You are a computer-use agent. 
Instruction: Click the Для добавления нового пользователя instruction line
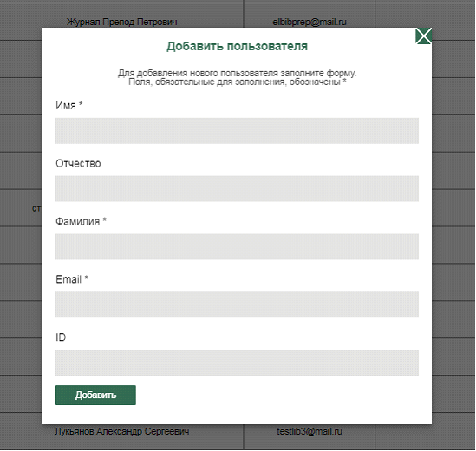pos(237,73)
